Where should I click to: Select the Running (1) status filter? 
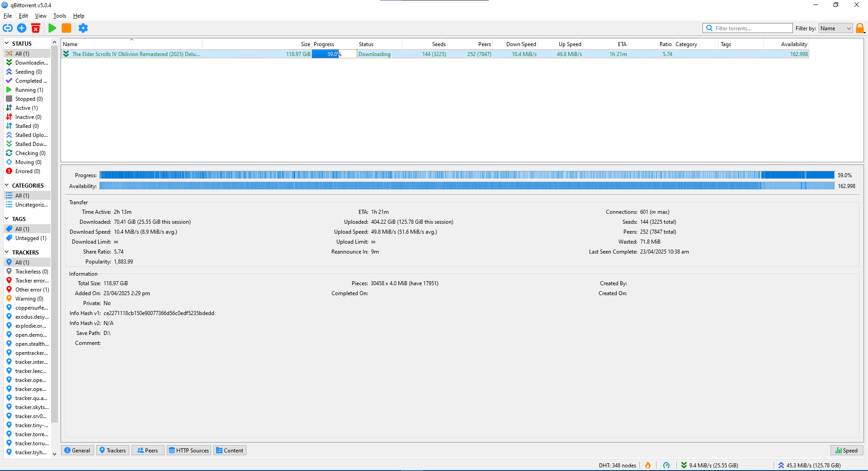[27, 90]
